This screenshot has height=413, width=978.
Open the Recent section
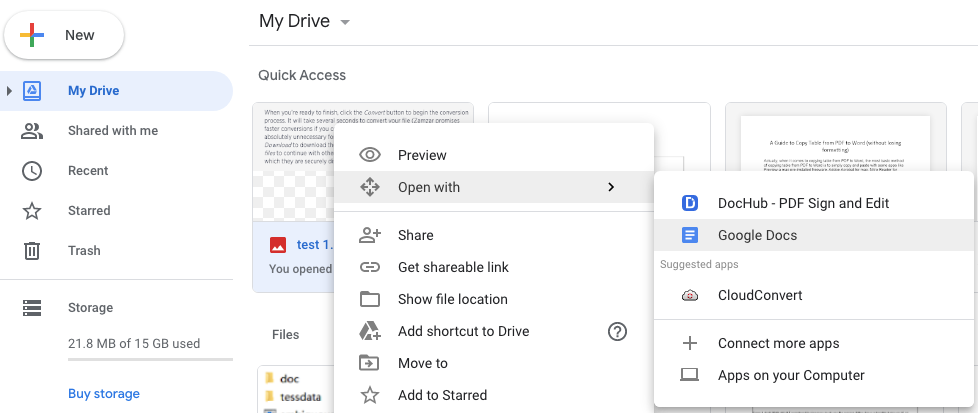(88, 171)
